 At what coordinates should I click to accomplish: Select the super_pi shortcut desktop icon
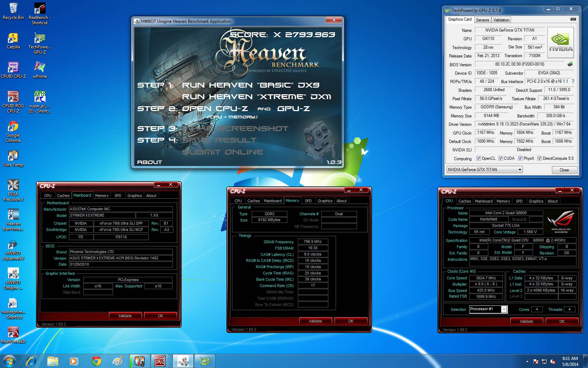click(x=40, y=102)
